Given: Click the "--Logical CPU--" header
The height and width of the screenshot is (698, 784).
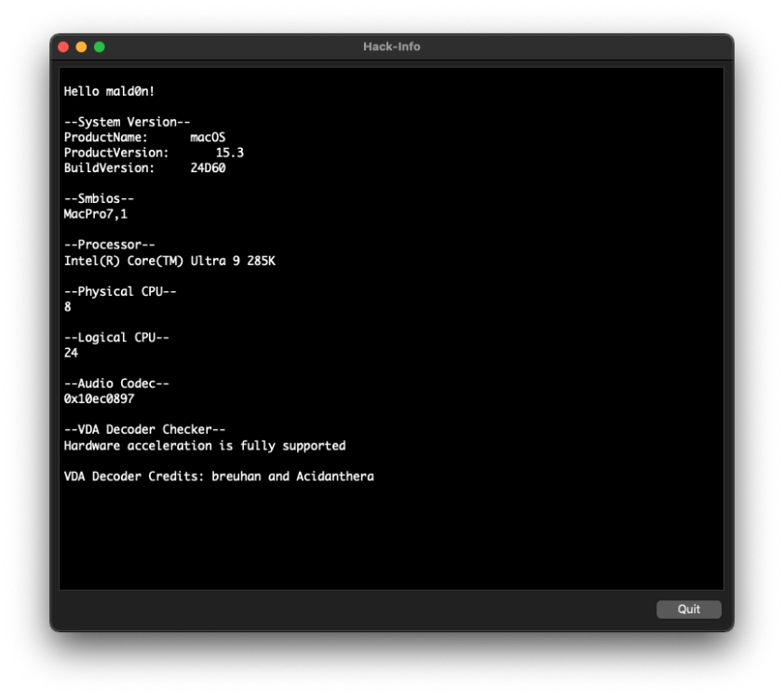Looking at the screenshot, I should pos(116,337).
